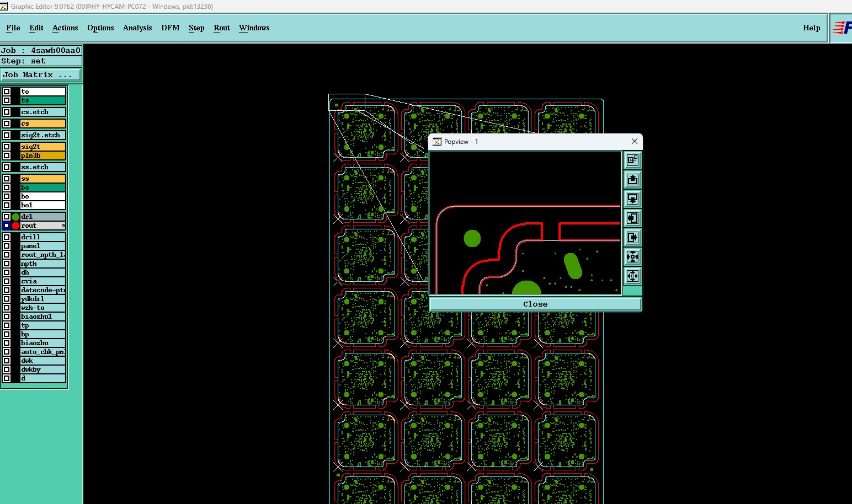
Task: Click the Popview title bar icon
Action: (437, 142)
